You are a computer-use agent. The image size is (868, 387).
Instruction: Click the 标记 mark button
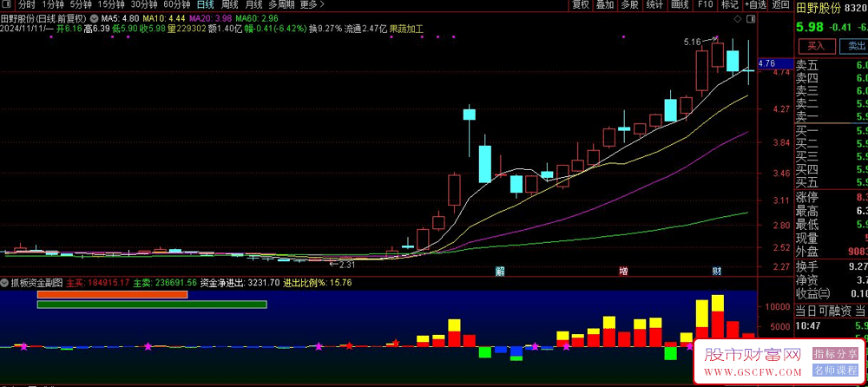(730, 5)
